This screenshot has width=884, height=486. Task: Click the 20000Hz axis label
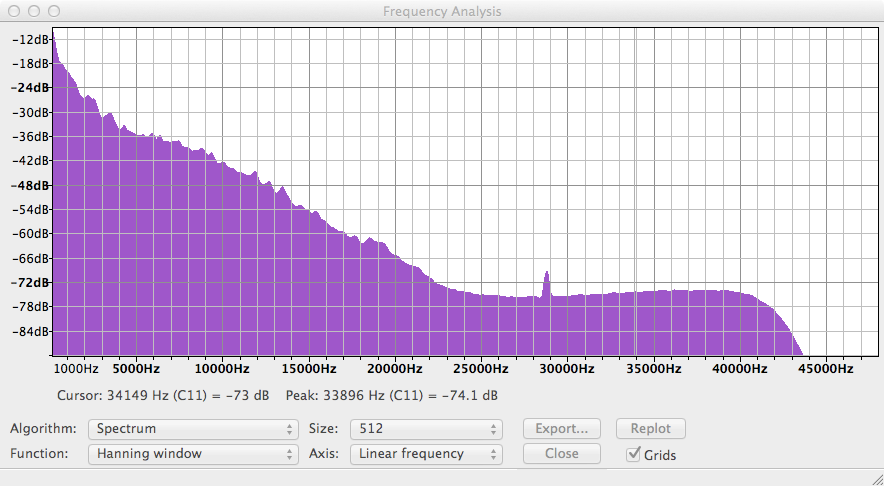(395, 369)
